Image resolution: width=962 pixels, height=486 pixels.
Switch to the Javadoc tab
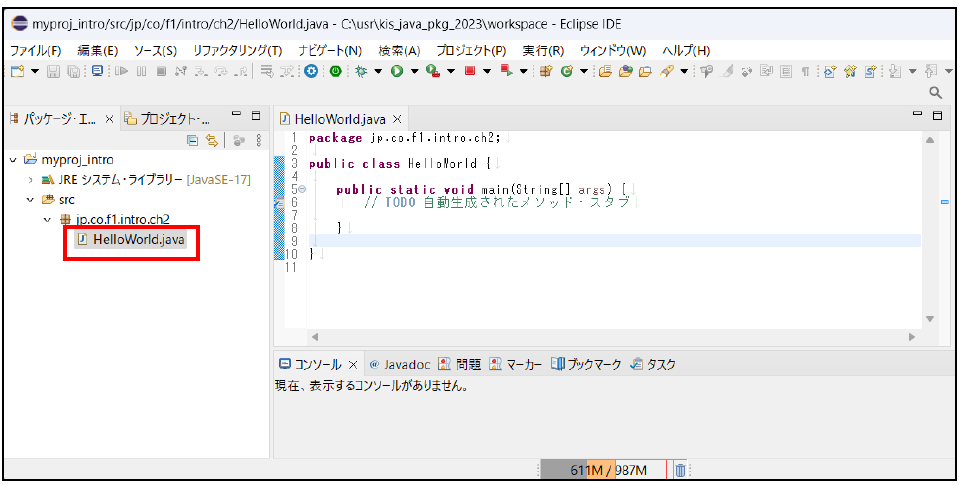[x=400, y=364]
